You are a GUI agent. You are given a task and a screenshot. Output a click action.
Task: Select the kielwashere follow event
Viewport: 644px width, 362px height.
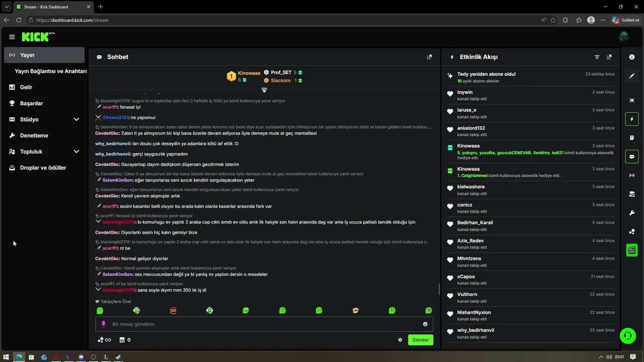pyautogui.click(x=531, y=190)
